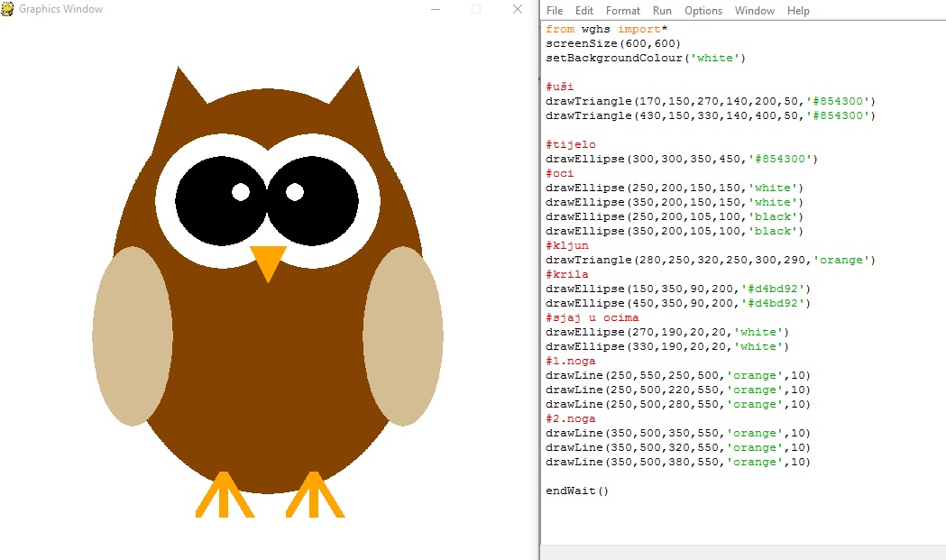Click the '#krila' comment

pyautogui.click(x=567, y=274)
